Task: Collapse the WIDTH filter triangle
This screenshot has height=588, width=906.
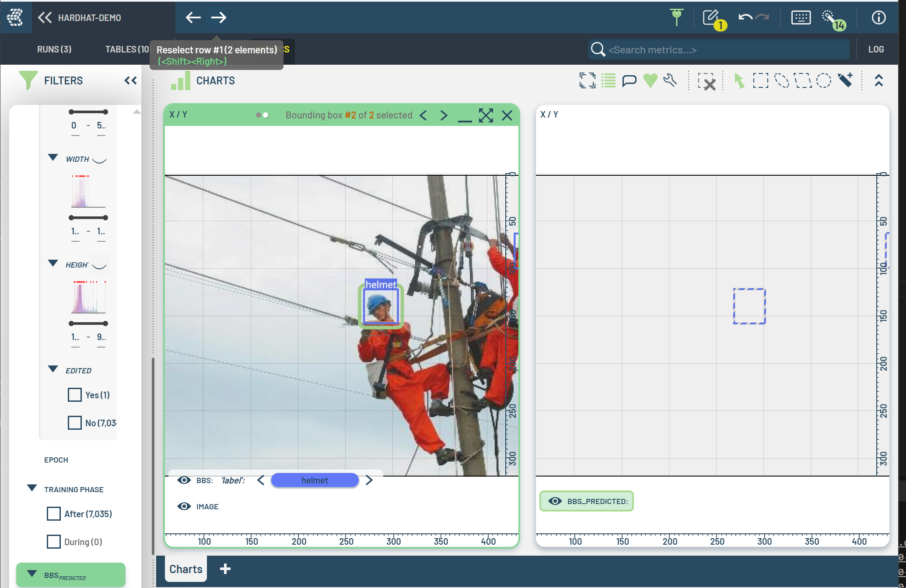Action: (53, 157)
